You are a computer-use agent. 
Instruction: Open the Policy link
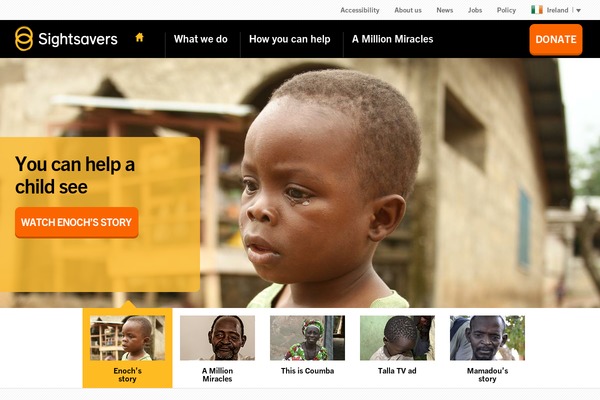[506, 10]
